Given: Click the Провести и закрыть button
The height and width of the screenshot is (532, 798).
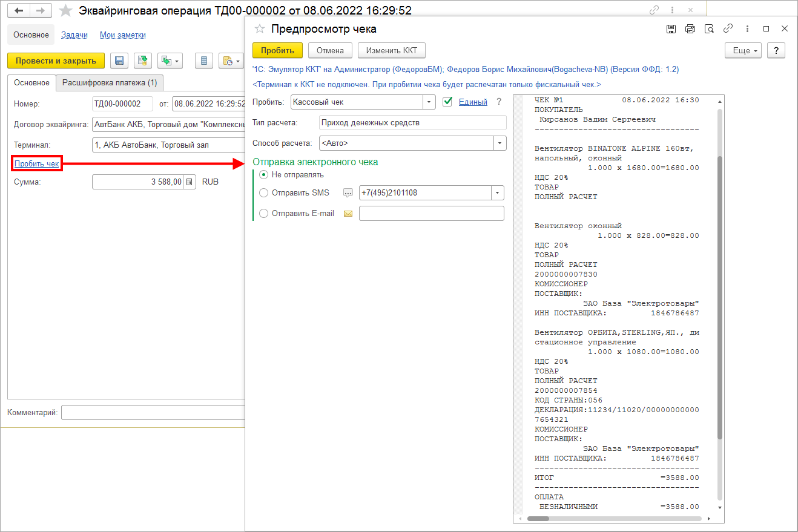Looking at the screenshot, I should (x=56, y=61).
